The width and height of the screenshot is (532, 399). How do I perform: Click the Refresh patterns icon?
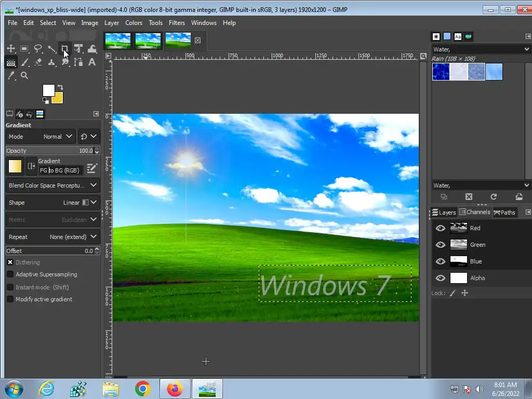[494, 197]
